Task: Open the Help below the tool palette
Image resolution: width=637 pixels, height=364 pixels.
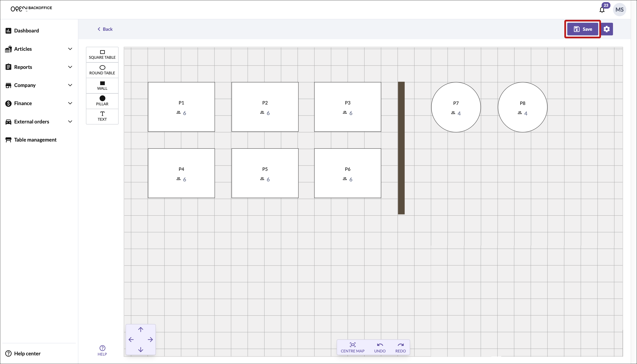Action: point(102,351)
